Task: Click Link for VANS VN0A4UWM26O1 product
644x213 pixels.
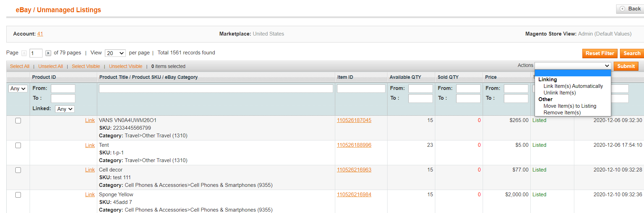Action: point(90,120)
